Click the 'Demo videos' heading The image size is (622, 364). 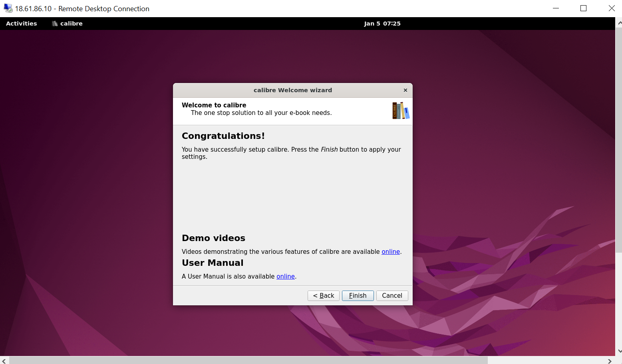(213, 238)
